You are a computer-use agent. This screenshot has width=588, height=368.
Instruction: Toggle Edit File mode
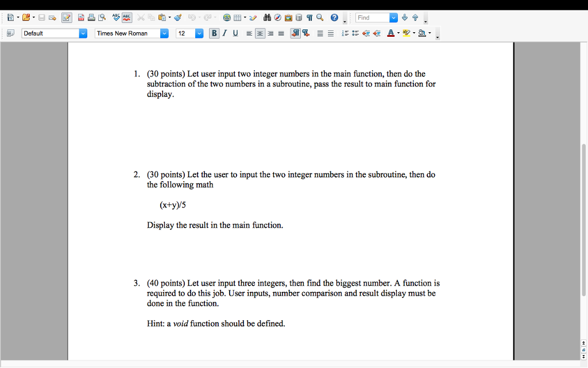(x=67, y=18)
